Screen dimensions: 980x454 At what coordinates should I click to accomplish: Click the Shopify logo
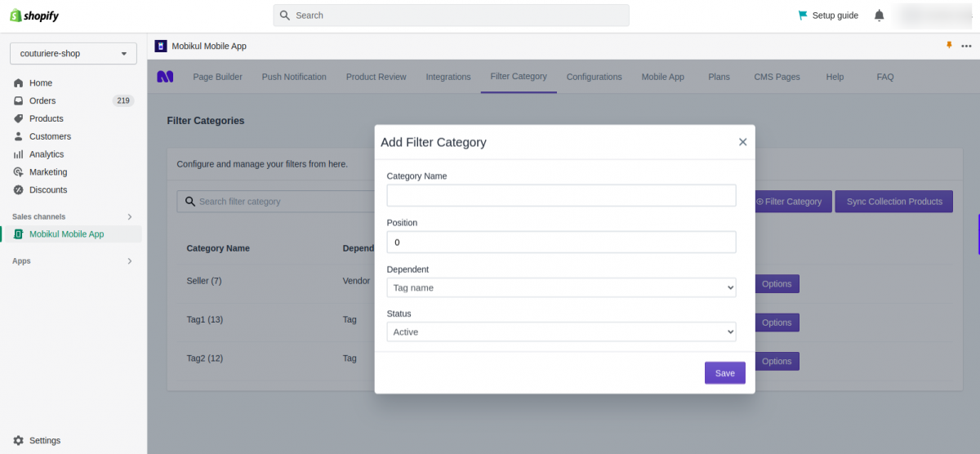(x=34, y=16)
